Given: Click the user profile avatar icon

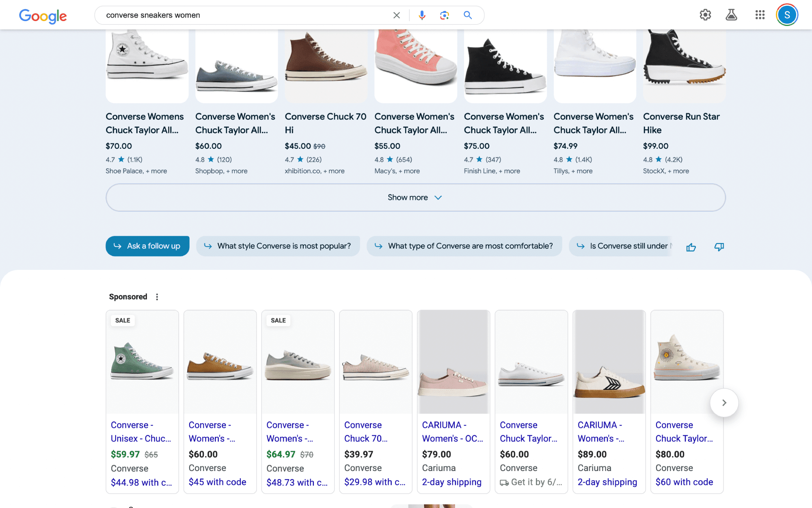Looking at the screenshot, I should pyautogui.click(x=788, y=15).
